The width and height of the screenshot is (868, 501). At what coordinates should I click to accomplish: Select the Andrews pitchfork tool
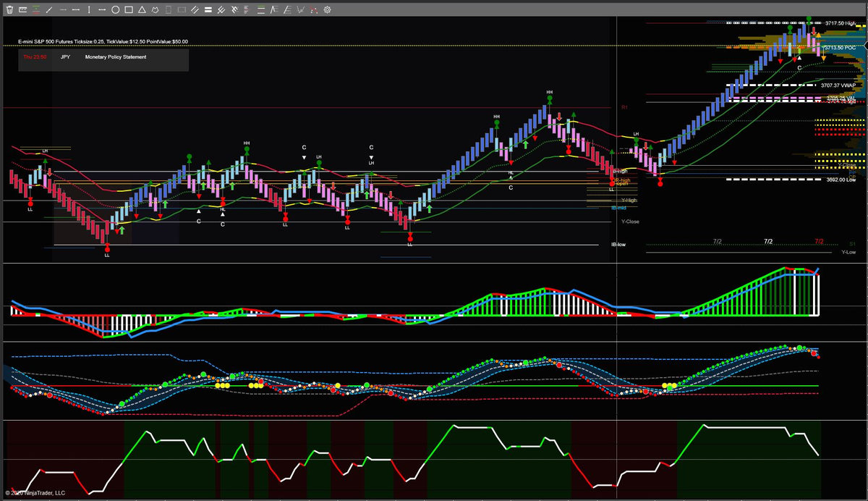(x=221, y=10)
